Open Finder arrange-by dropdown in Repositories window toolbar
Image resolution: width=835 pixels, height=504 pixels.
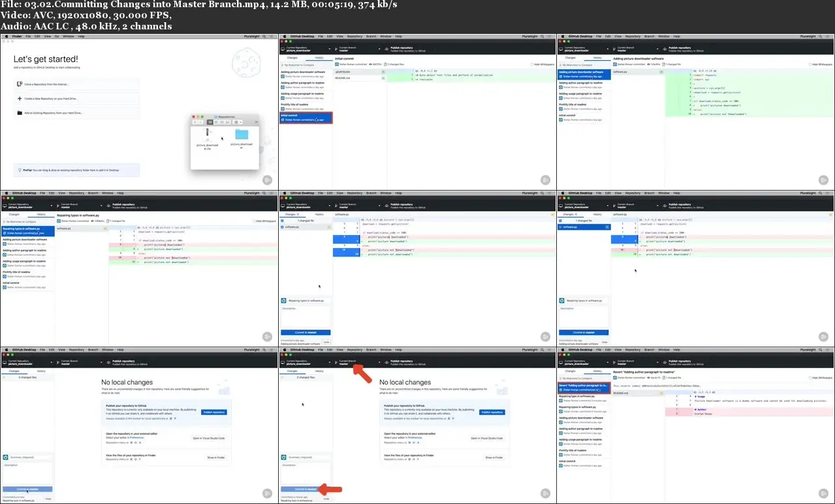pos(238,122)
